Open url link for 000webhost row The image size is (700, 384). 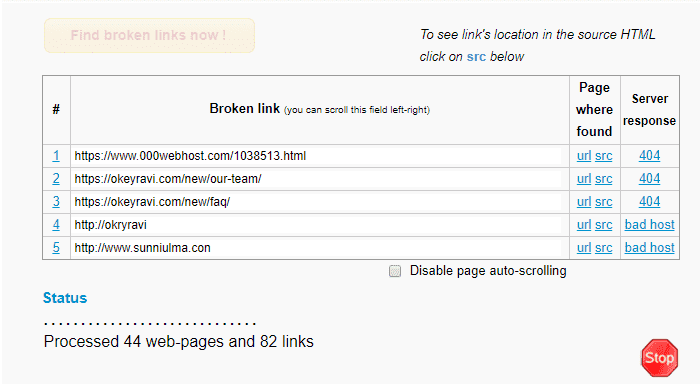[x=584, y=156]
